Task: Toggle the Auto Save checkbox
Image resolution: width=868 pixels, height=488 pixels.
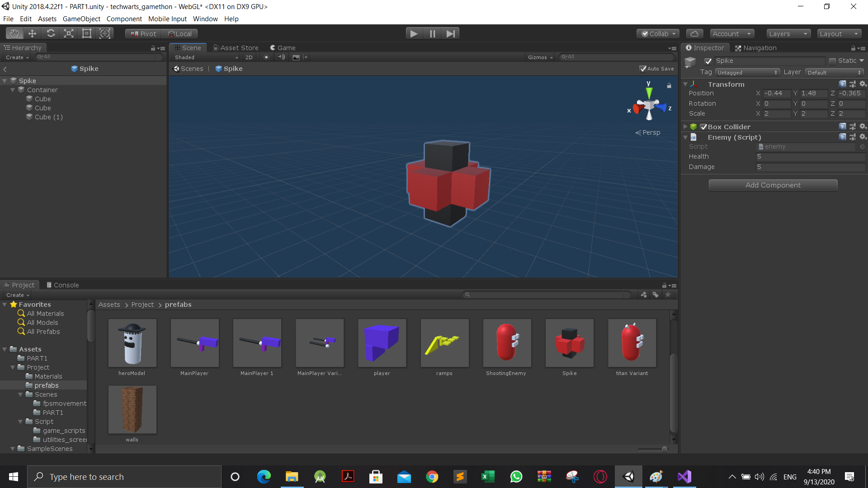Action: click(643, 69)
